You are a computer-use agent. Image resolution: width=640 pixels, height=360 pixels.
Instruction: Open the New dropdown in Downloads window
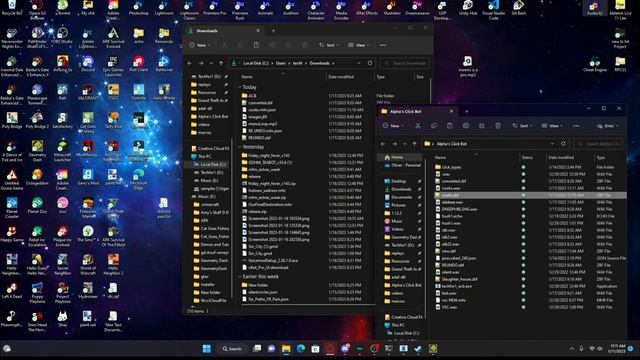click(x=200, y=45)
